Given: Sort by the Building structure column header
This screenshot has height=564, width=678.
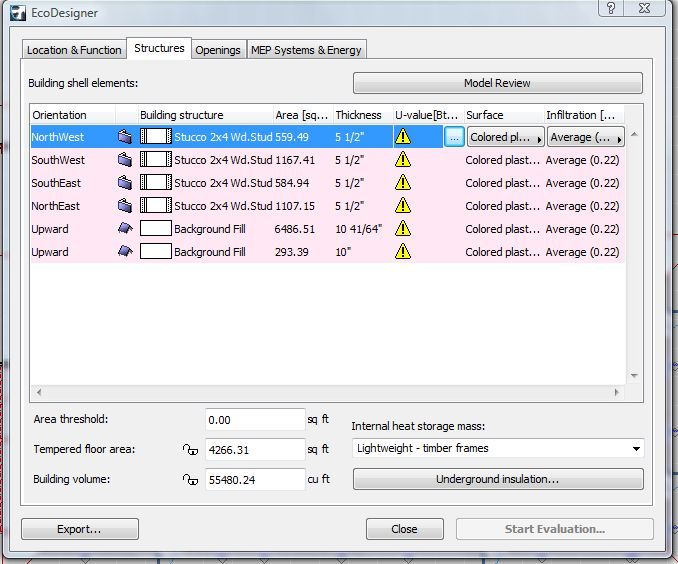Looking at the screenshot, I should (x=205, y=115).
